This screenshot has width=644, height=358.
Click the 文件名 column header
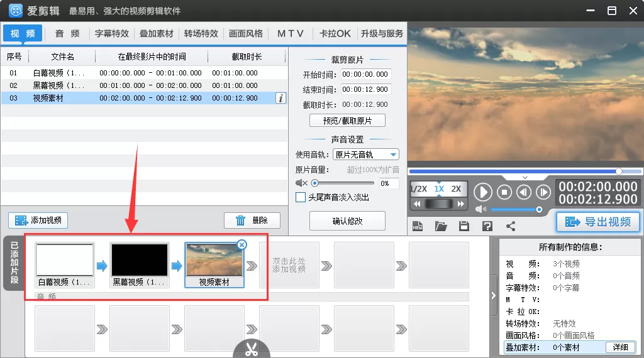[62, 57]
